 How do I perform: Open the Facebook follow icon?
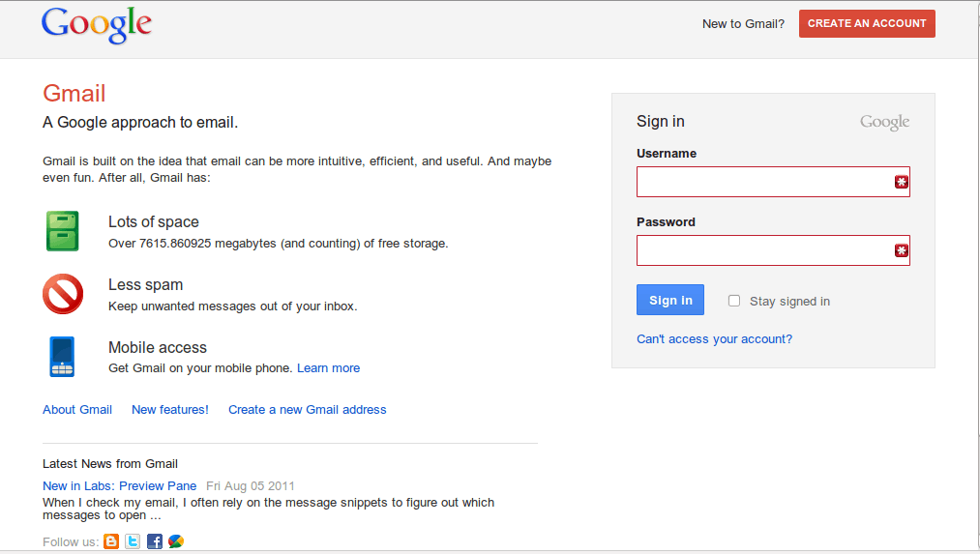point(155,541)
